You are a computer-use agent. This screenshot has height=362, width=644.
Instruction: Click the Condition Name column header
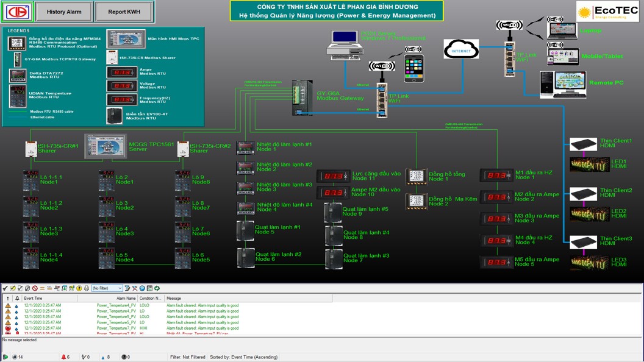click(x=151, y=299)
